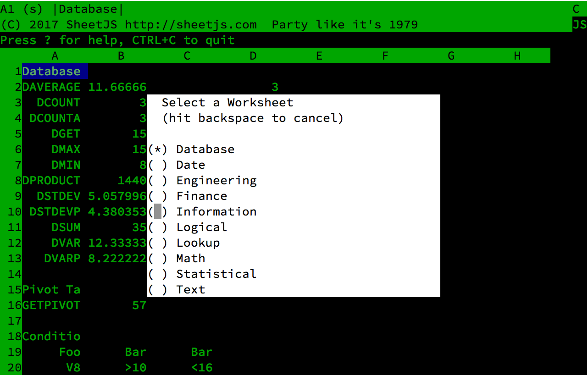
Task: Select the Foo cell
Action: click(x=70, y=352)
